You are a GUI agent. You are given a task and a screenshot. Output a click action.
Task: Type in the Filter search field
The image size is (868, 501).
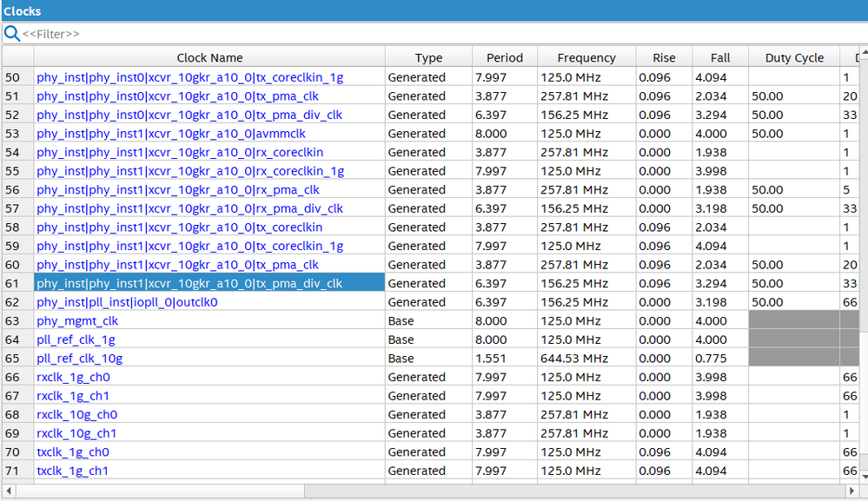pyautogui.click(x=434, y=34)
